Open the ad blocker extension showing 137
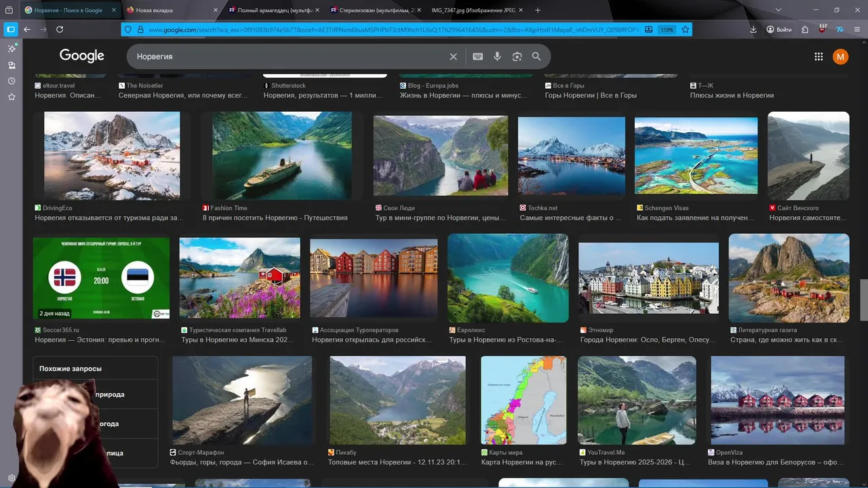Viewport: 868px width, 488px height. tap(822, 29)
